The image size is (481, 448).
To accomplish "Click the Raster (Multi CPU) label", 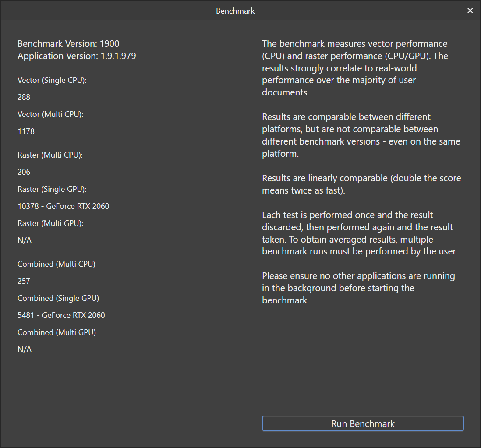I will pyautogui.click(x=50, y=155).
